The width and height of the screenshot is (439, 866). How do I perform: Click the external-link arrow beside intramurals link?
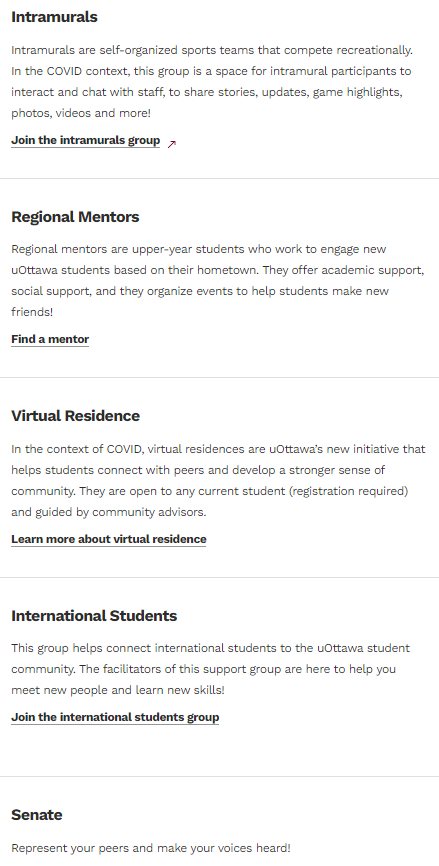pos(172,144)
